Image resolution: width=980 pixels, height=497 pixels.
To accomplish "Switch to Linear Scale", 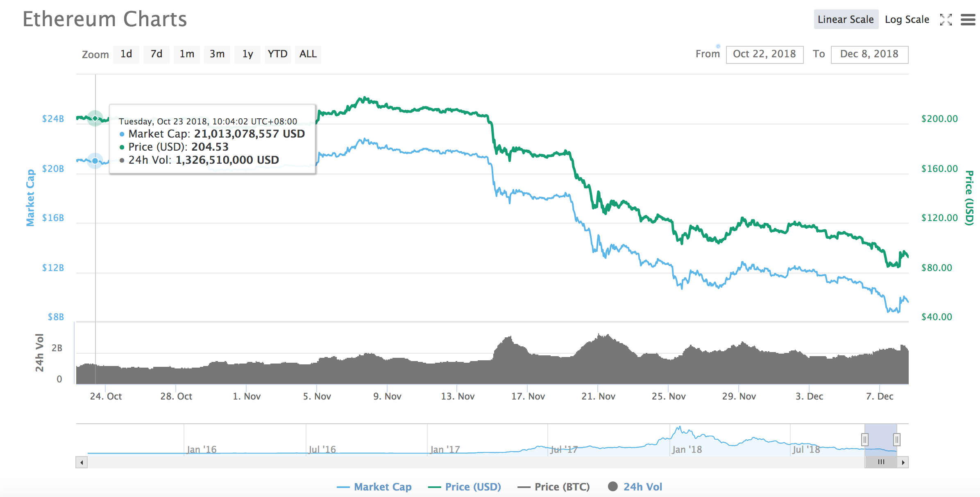I will tap(846, 19).
